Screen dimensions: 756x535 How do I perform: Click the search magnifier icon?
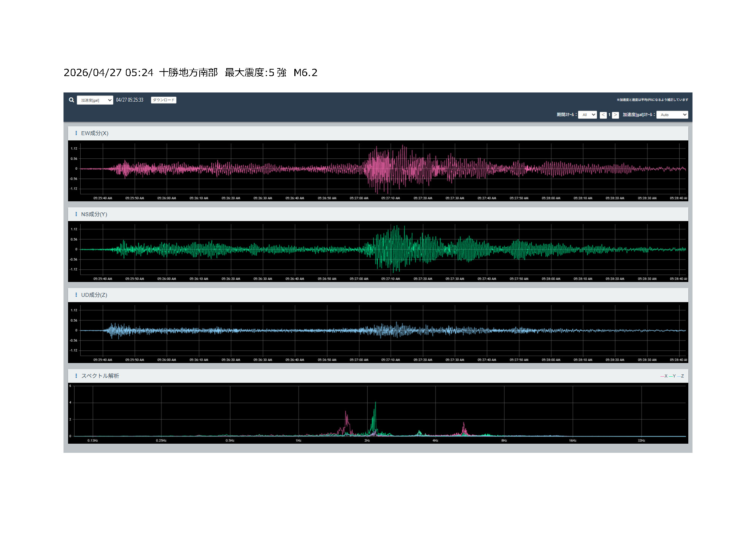tap(71, 100)
